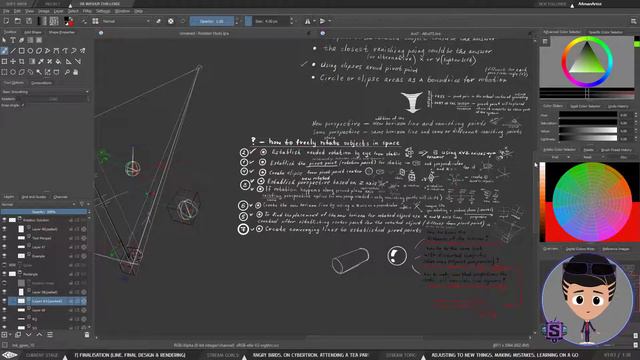Select the Freehand Brush tool
The width and height of the screenshot is (640, 360).
(x=4, y=51)
